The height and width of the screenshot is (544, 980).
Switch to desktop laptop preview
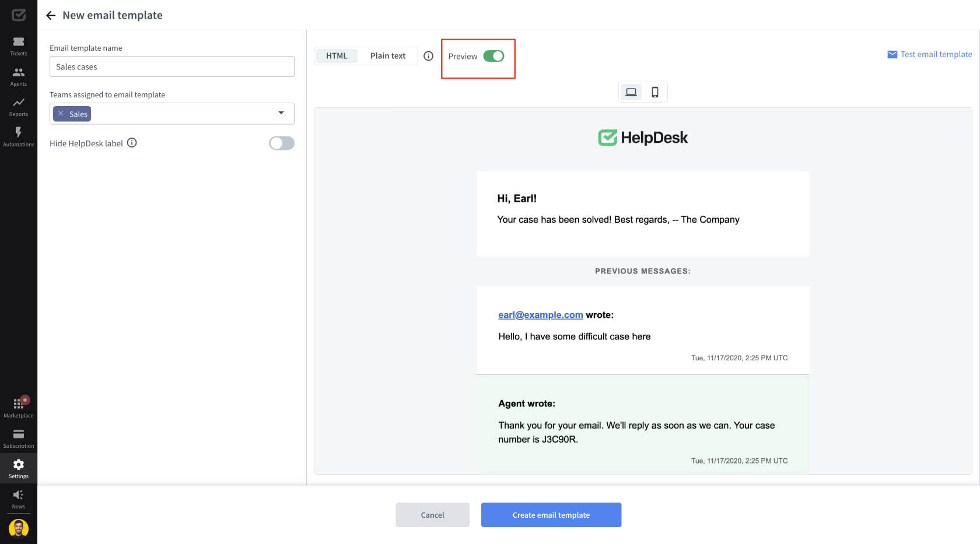(x=631, y=92)
